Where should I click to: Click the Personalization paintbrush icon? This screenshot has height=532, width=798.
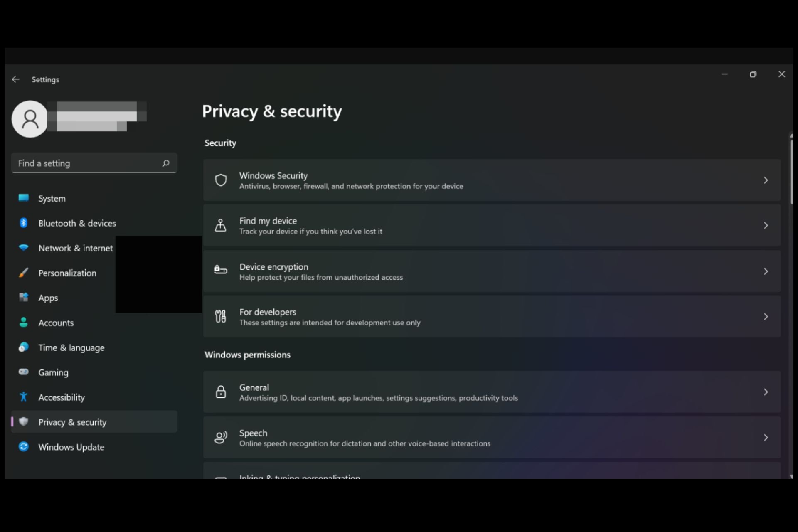(x=24, y=273)
